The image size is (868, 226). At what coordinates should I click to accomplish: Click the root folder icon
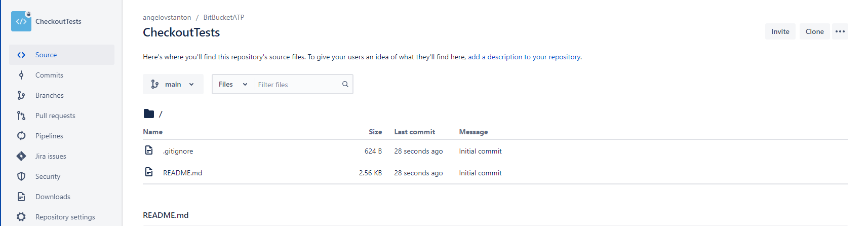(149, 114)
